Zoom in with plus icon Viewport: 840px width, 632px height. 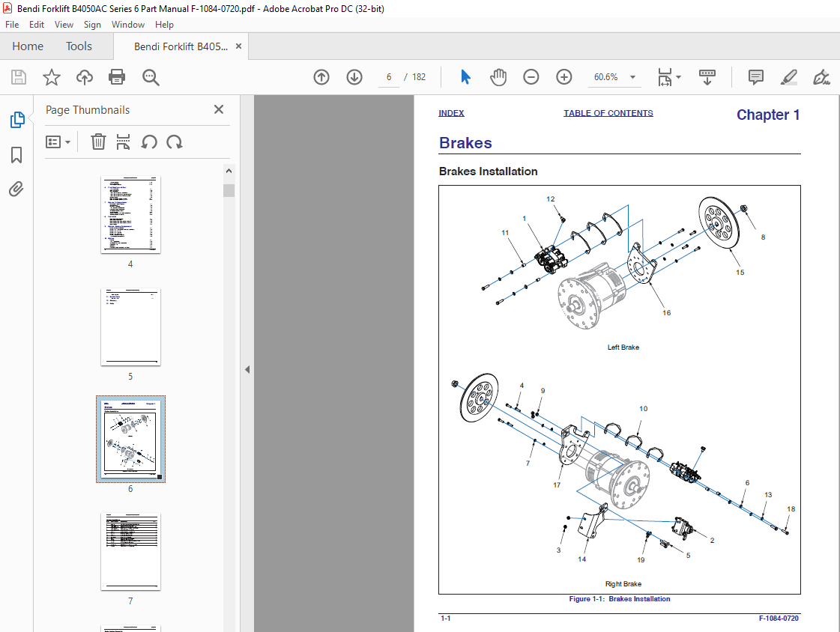564,77
